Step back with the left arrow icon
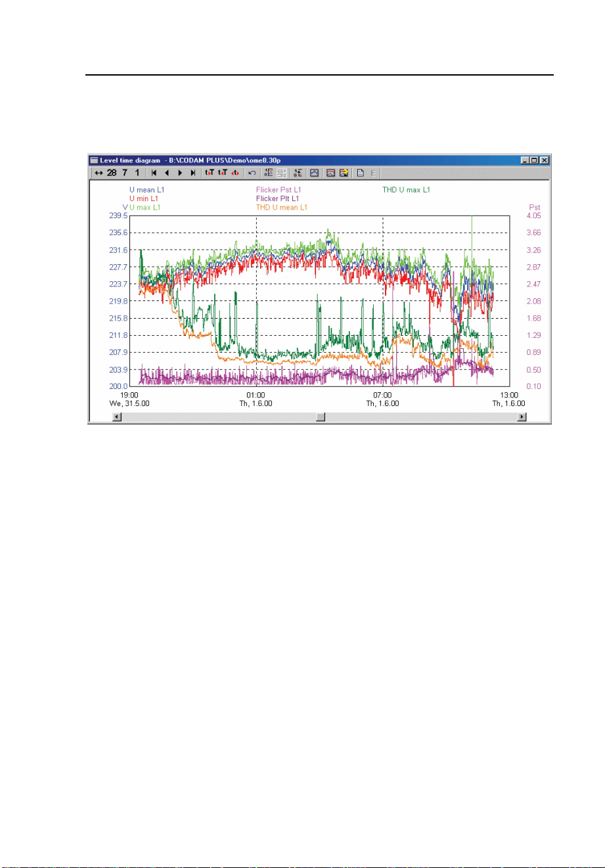This screenshot has width=605, height=868. click(167, 173)
